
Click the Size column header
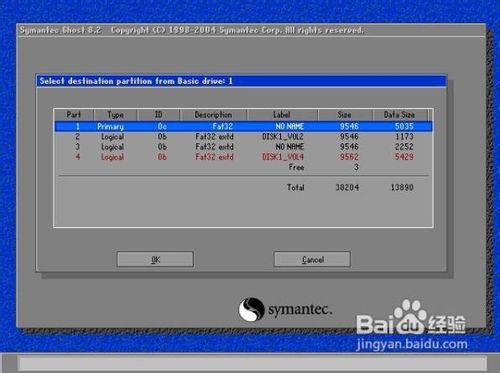345,115
